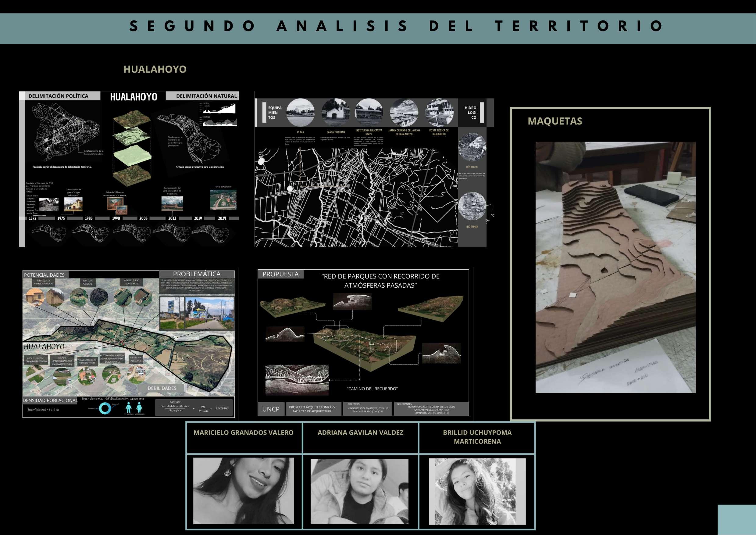Click the PROBLEMÁTICA section header
The height and width of the screenshot is (535, 756).
pos(197,274)
